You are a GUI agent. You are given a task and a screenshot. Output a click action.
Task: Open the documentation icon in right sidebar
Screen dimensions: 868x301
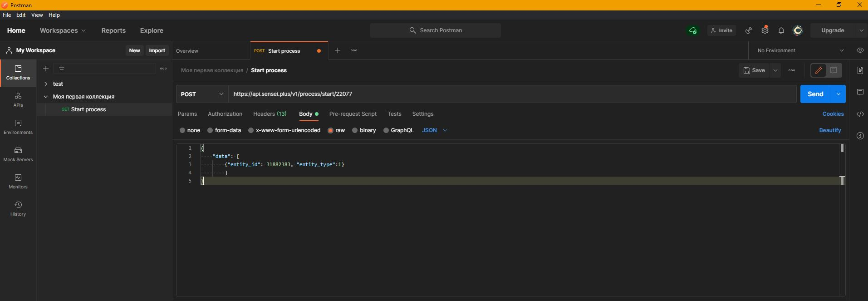(x=860, y=70)
